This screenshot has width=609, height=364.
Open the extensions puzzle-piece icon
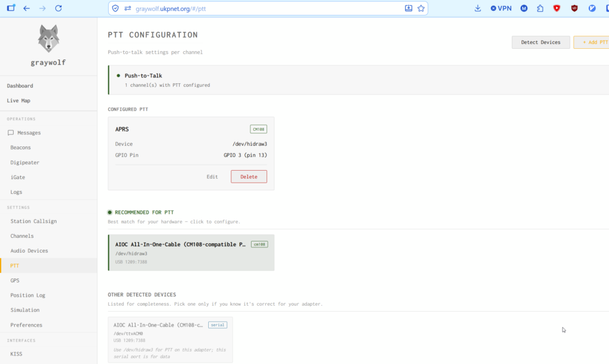click(x=540, y=8)
